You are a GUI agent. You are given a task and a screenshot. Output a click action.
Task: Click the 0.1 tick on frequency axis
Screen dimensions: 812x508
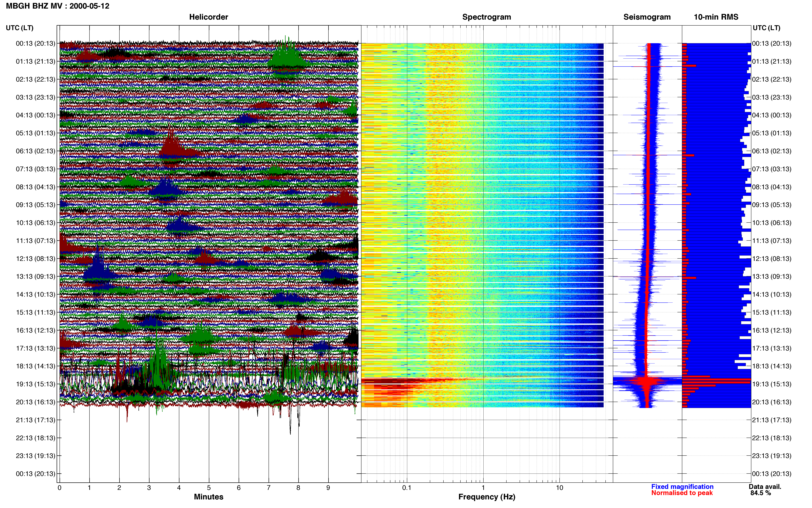coord(407,488)
